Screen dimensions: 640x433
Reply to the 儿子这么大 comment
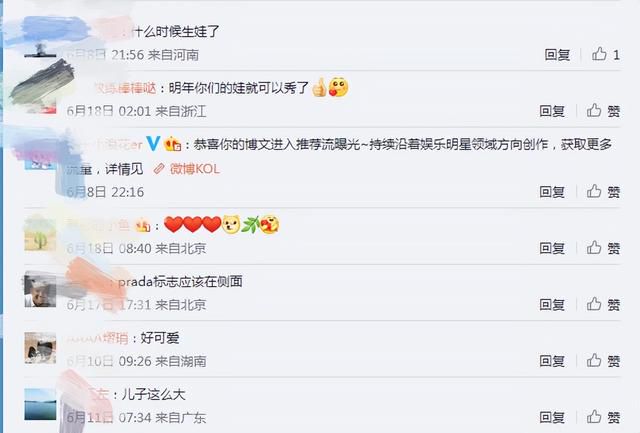(552, 417)
